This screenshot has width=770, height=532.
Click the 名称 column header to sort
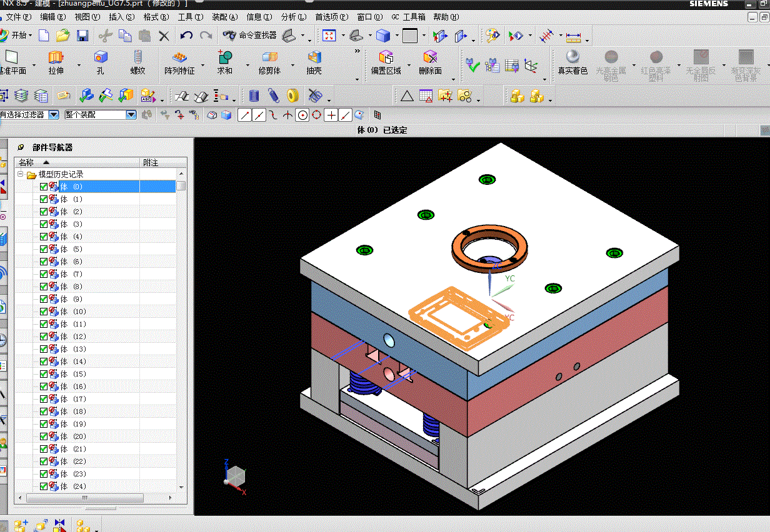[26, 162]
